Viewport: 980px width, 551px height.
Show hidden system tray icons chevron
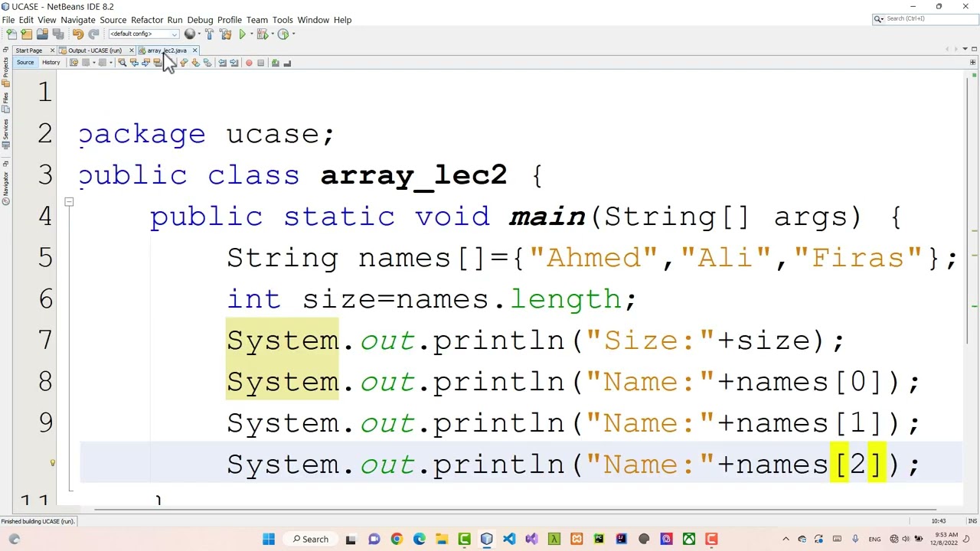(786, 539)
